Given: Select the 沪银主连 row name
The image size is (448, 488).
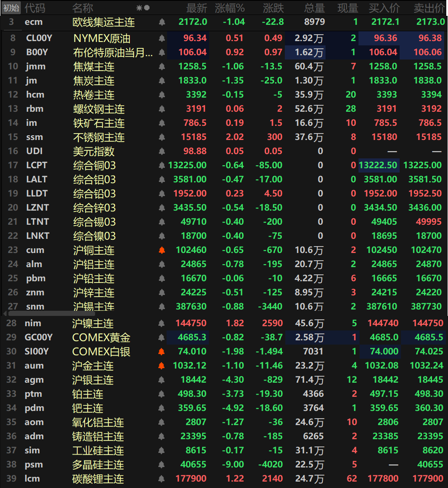Looking at the screenshot, I should (93, 380).
